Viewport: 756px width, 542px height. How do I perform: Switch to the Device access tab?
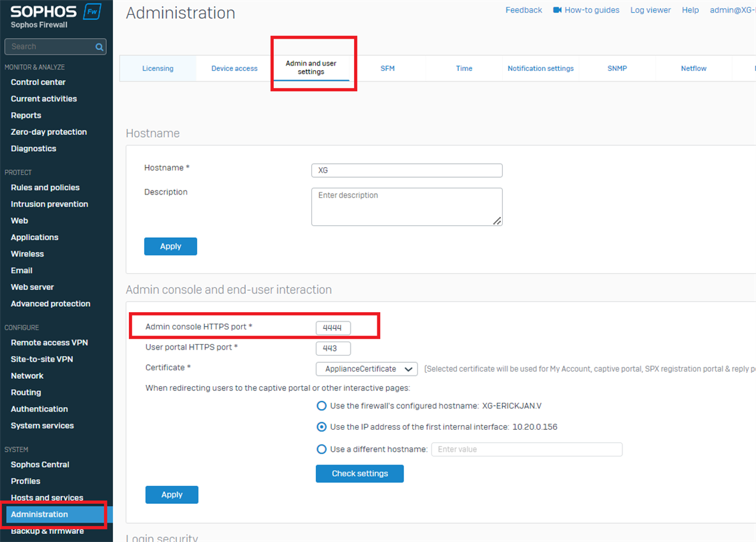coord(234,68)
